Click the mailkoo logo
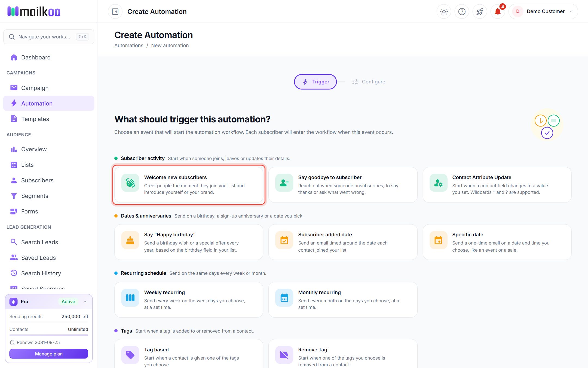The image size is (588, 368). point(34,11)
